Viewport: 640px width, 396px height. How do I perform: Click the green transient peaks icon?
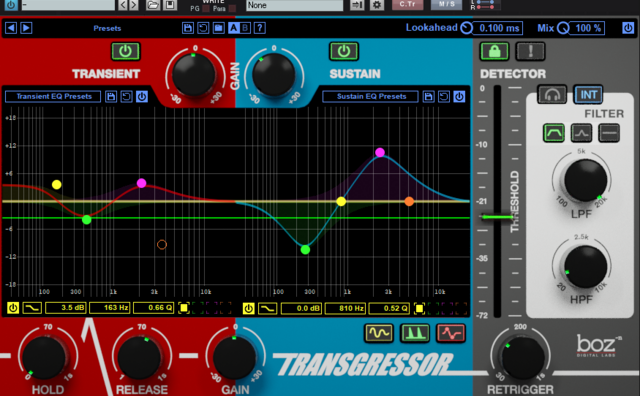point(415,333)
